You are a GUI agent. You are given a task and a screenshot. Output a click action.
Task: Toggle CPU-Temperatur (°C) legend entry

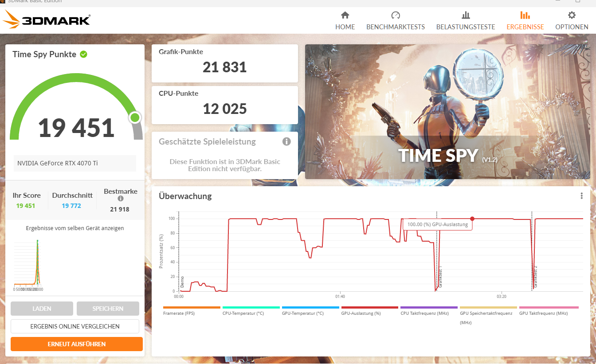pyautogui.click(x=251, y=310)
